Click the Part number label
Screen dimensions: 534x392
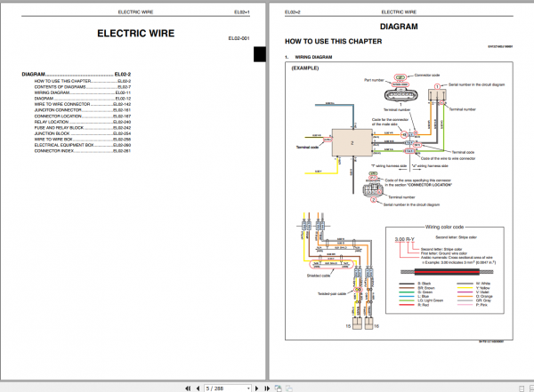coord(374,80)
